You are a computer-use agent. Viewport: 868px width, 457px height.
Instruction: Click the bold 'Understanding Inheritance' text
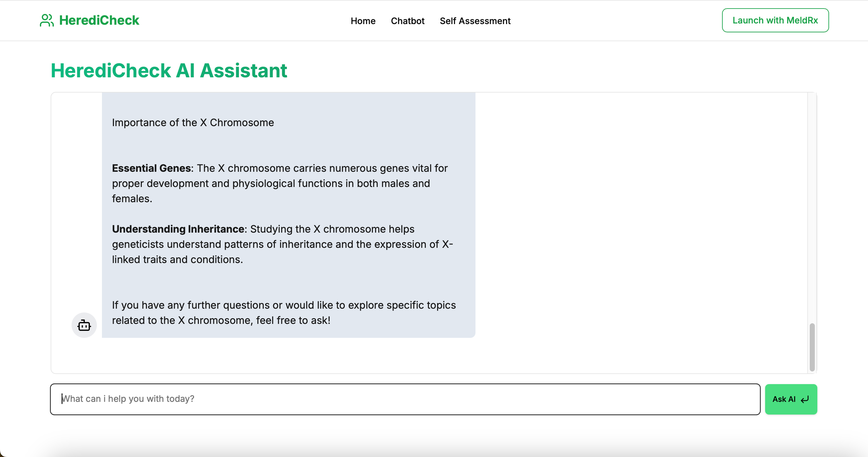[x=178, y=229]
